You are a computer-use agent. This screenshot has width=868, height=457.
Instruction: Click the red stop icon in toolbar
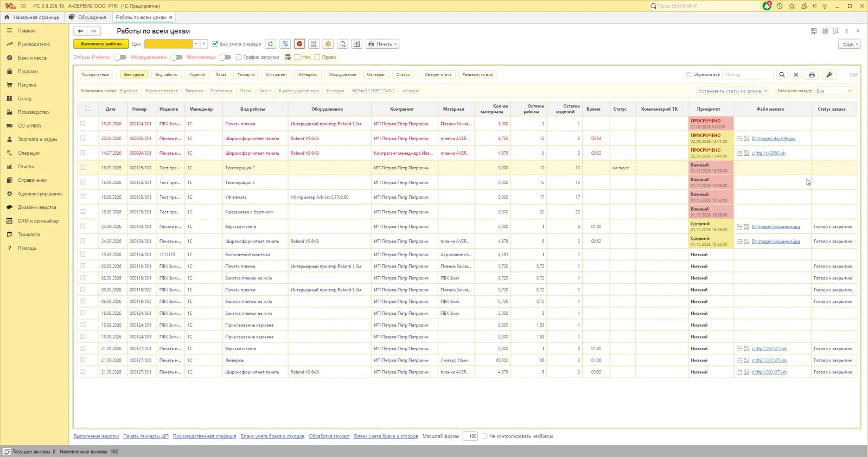coord(299,44)
